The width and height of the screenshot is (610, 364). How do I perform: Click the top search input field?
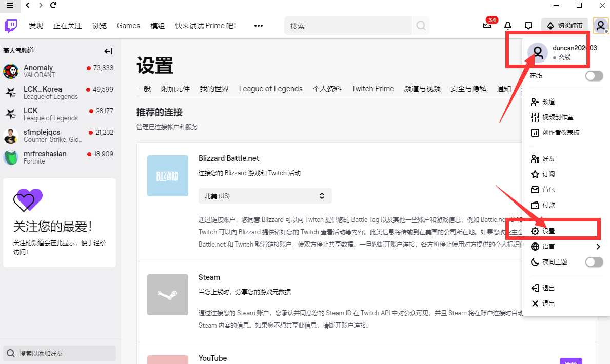point(349,26)
